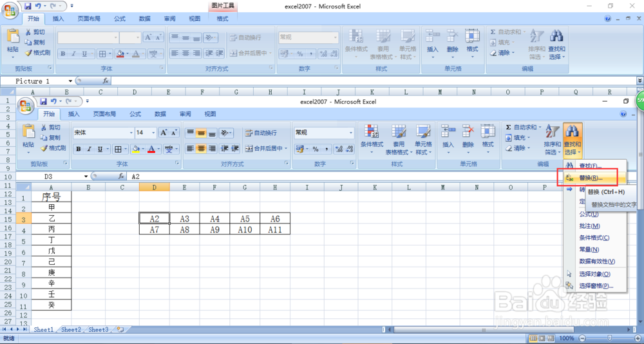Viewport: 644px width, 344px height.
Task: Switch to the Sheet2 worksheet tab
Action: coord(71,330)
